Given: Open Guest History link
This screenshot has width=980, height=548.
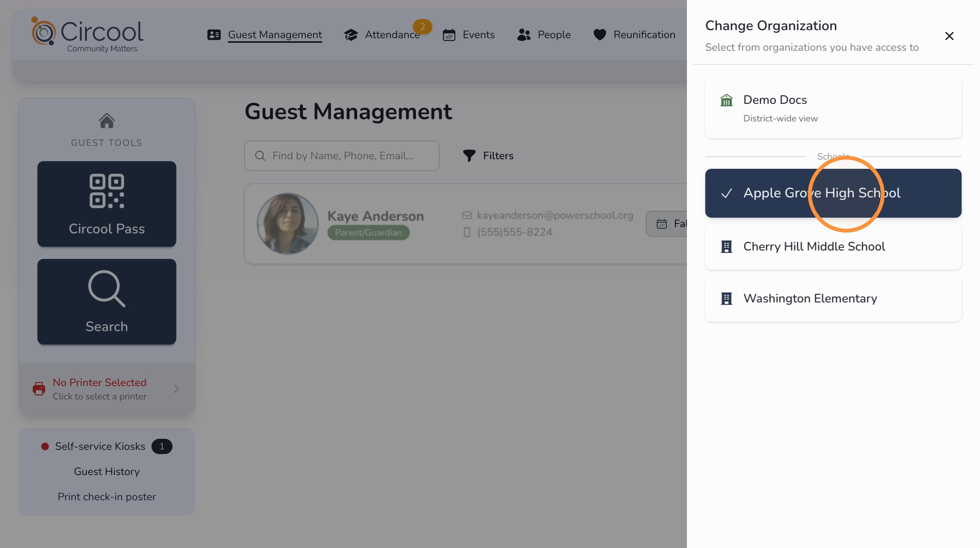Looking at the screenshot, I should point(107,472).
